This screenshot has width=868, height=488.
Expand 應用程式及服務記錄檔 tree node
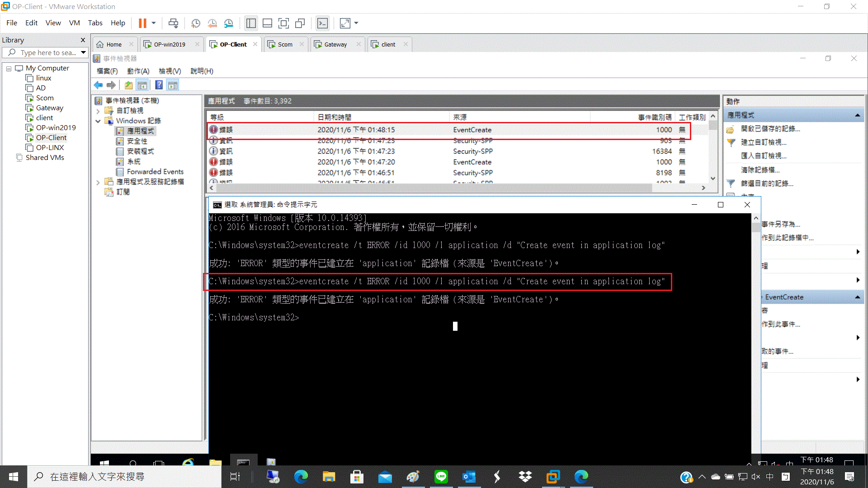(98, 182)
